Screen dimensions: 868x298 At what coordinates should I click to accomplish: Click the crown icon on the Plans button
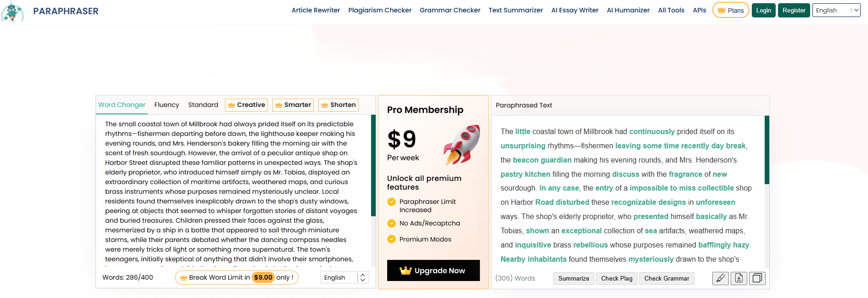click(722, 10)
